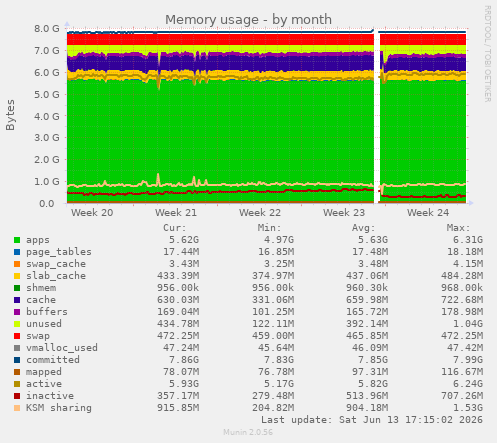
Task: Click the 'KSM sharing' legend label
Action: click(59, 408)
